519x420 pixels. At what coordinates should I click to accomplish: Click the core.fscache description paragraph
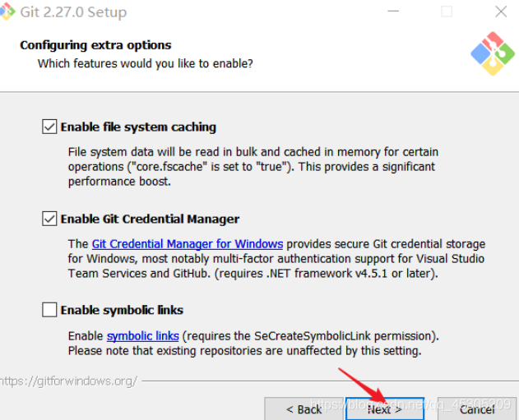[252, 167]
